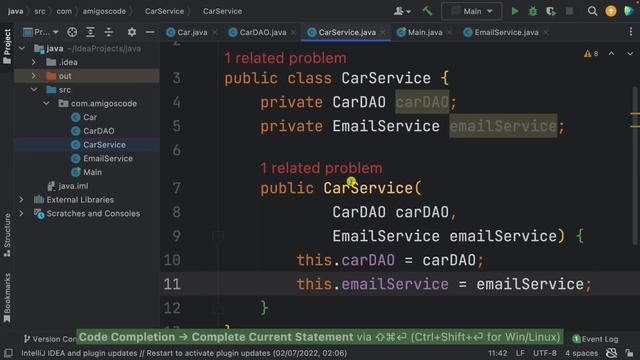Click '1 related problem' hint above constructor
Image resolution: width=640 pixels, height=360 pixels.
tap(322, 168)
